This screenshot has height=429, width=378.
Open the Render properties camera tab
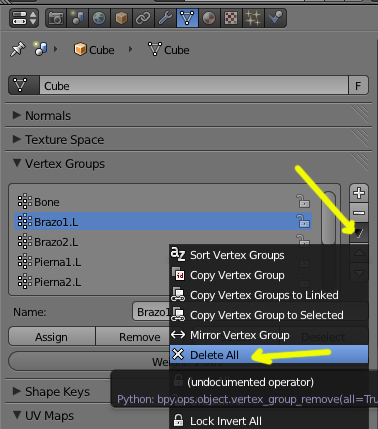pos(56,18)
